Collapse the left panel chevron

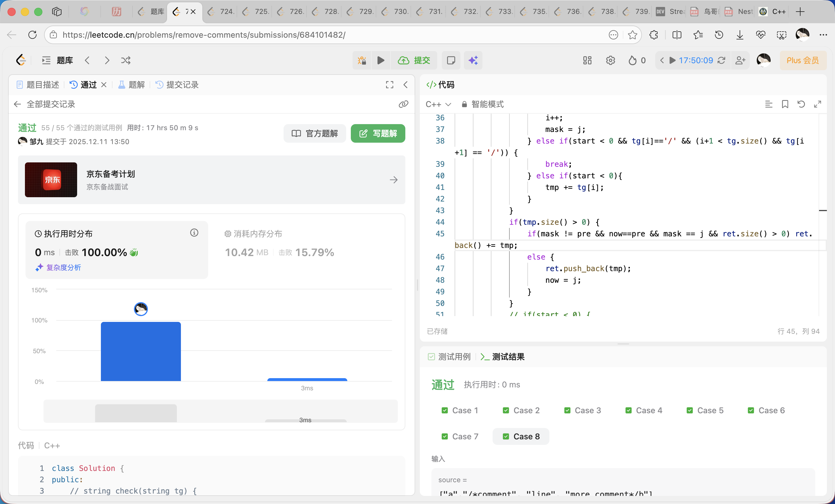pos(405,85)
